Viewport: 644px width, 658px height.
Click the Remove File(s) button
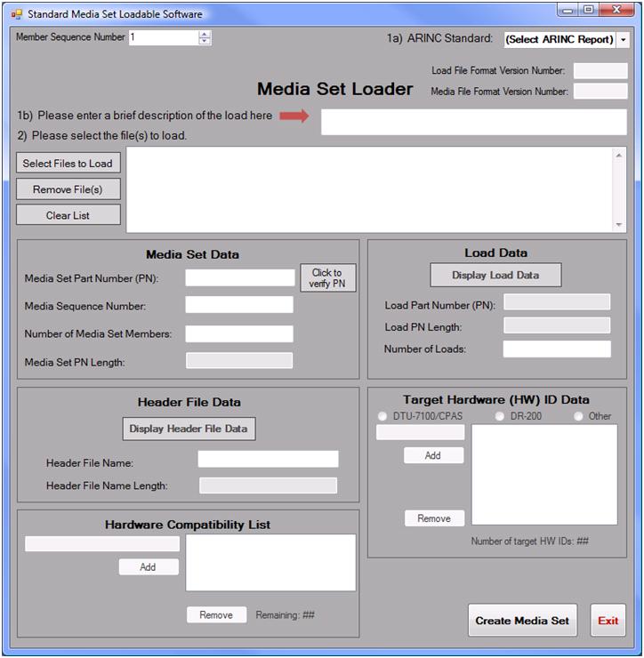[x=68, y=189]
